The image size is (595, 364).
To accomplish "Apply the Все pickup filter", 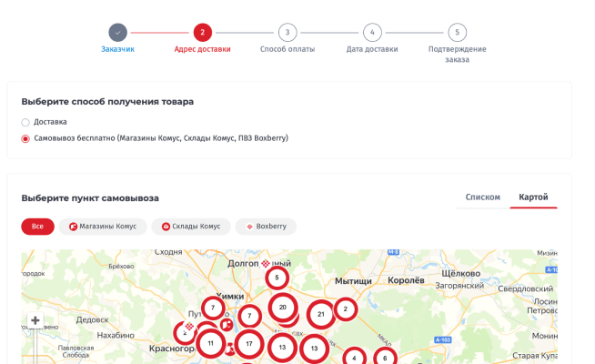I will 37,227.
